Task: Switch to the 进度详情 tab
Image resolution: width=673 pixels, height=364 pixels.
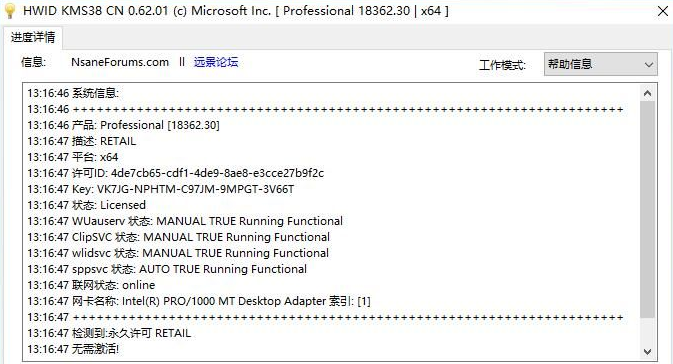Action: click(x=33, y=38)
